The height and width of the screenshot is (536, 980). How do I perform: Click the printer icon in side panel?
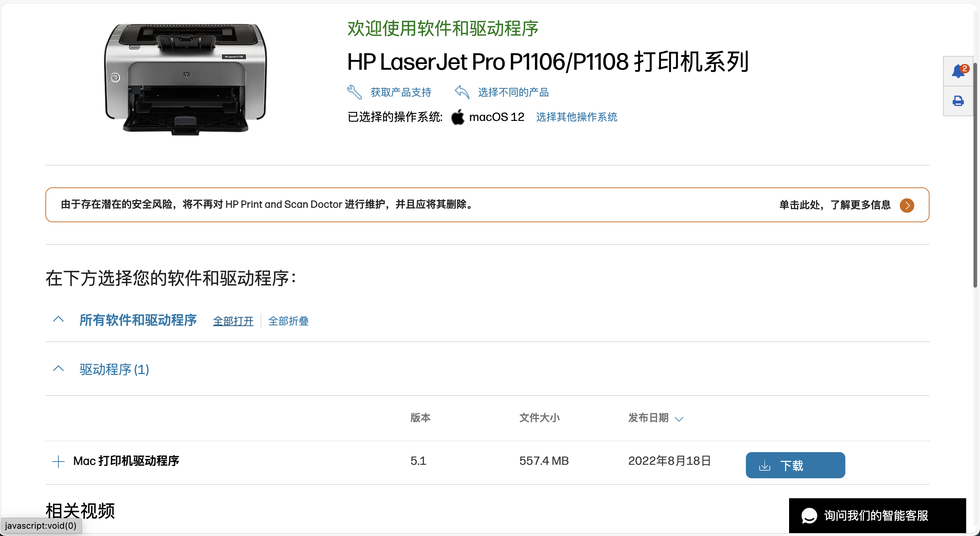tap(957, 101)
